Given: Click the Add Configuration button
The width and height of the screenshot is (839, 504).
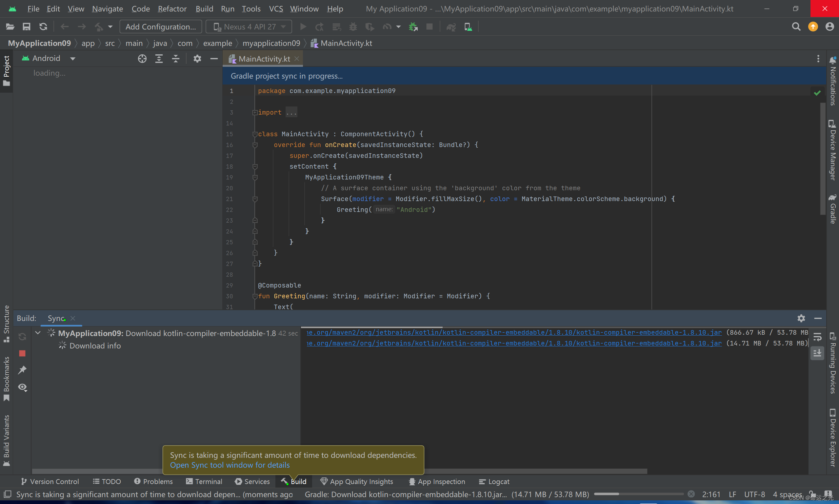Looking at the screenshot, I should coord(160,27).
